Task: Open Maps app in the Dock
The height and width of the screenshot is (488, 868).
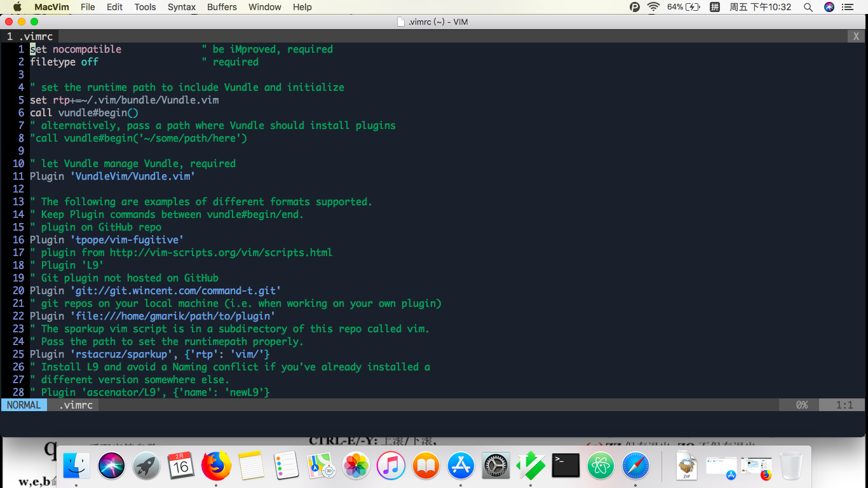Action: [x=321, y=466]
